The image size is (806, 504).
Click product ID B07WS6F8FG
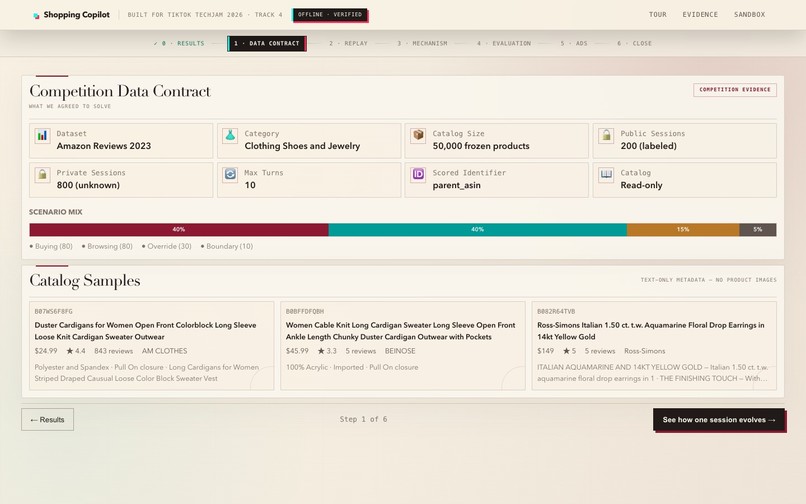[x=53, y=312]
